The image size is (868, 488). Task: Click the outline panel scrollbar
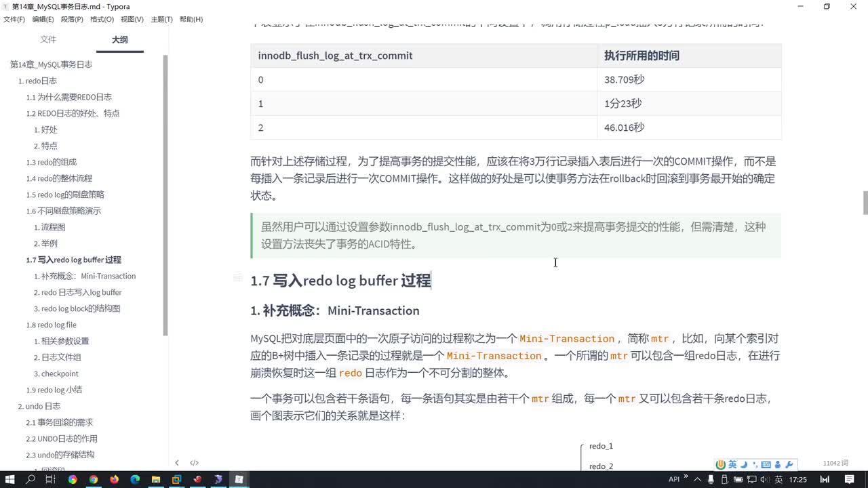pyautogui.click(x=165, y=195)
